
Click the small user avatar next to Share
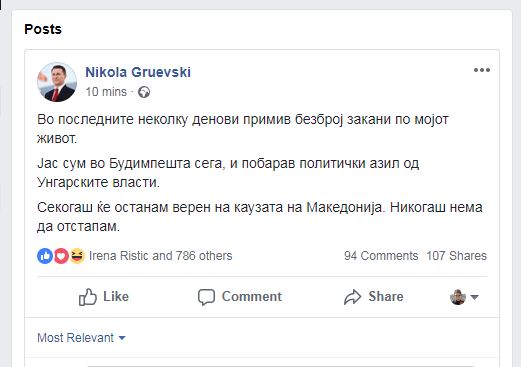pyautogui.click(x=458, y=297)
